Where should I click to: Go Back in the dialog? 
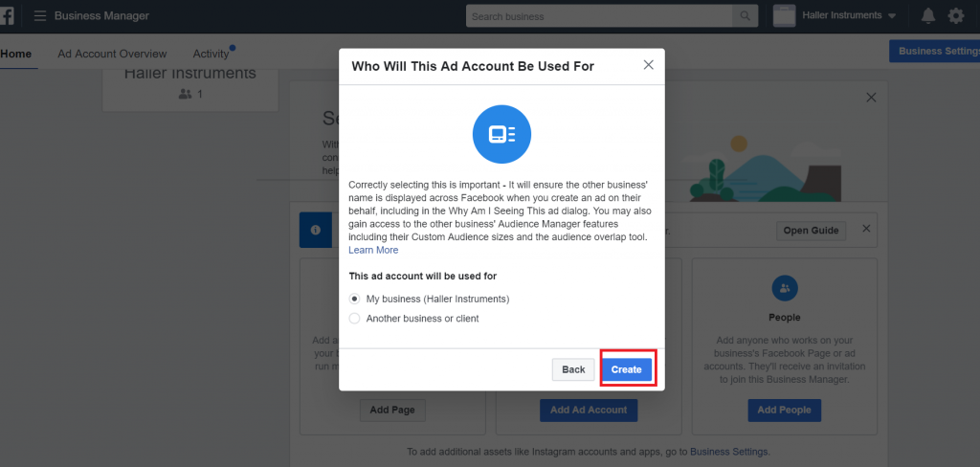[573, 369]
